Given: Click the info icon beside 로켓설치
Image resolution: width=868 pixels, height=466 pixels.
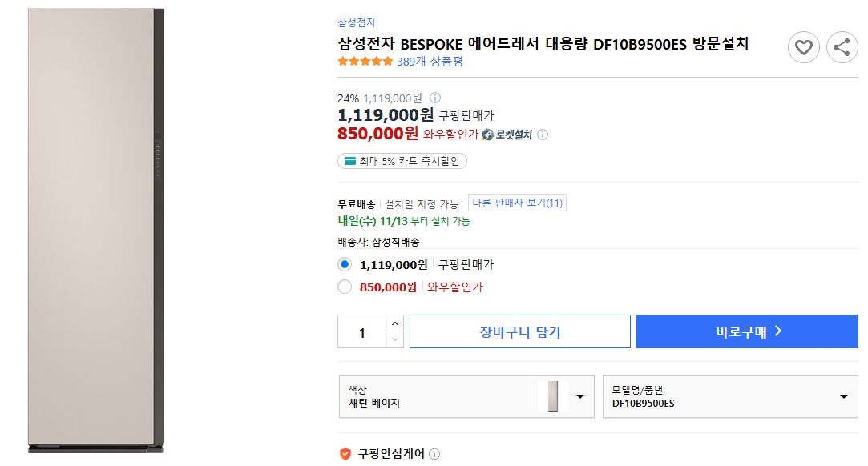Looking at the screenshot, I should tap(543, 135).
